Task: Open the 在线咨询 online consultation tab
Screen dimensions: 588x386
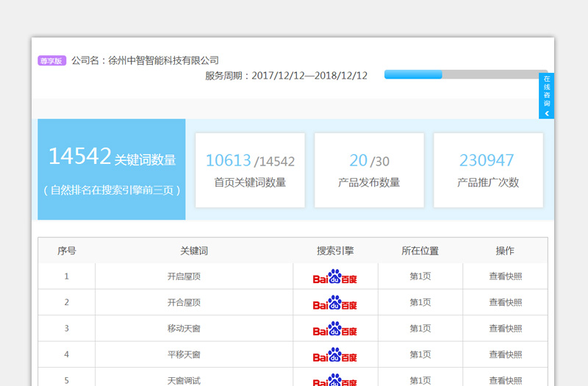Action: point(546,96)
